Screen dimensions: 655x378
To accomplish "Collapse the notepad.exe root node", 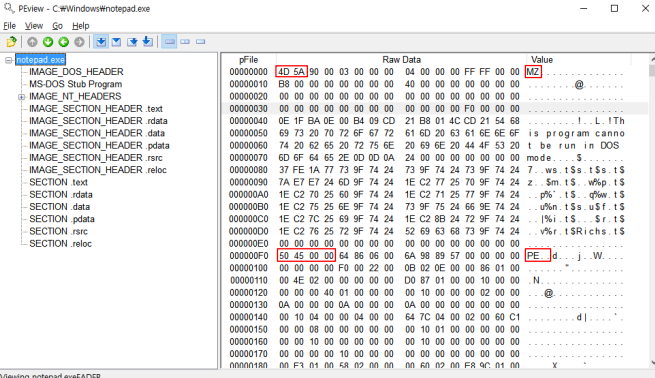I will pos(8,60).
